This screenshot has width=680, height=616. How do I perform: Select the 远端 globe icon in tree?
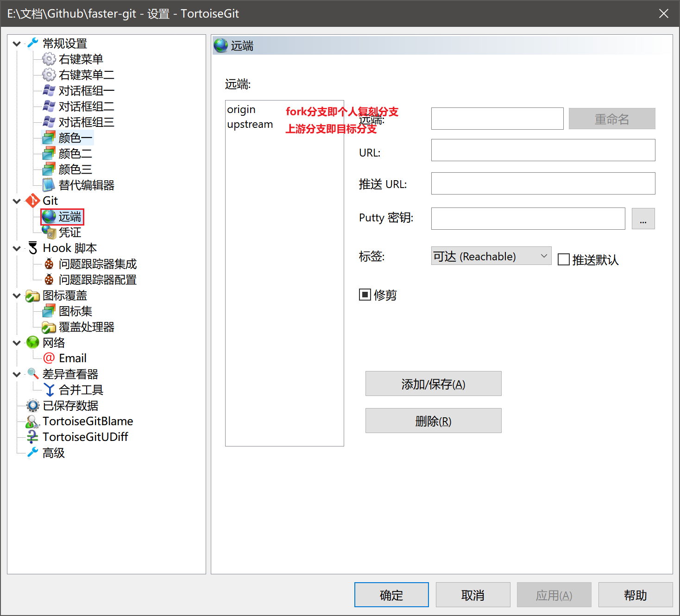[x=49, y=217]
